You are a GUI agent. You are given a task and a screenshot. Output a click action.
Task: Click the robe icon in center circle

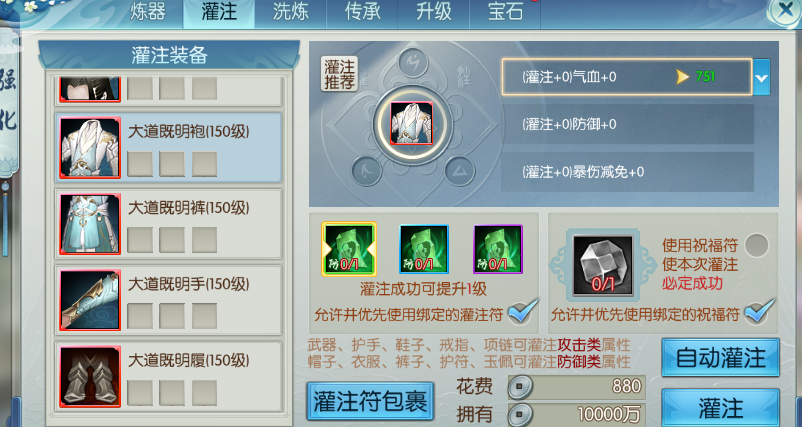(411, 123)
